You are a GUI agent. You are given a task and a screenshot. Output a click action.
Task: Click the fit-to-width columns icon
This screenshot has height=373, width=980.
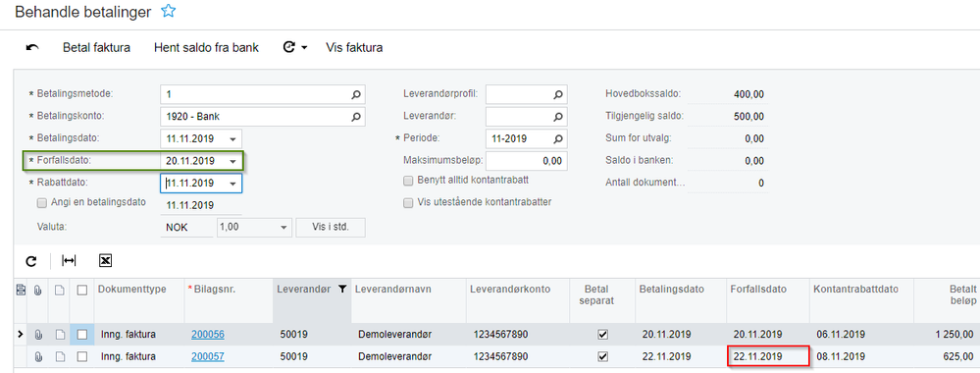click(x=68, y=261)
